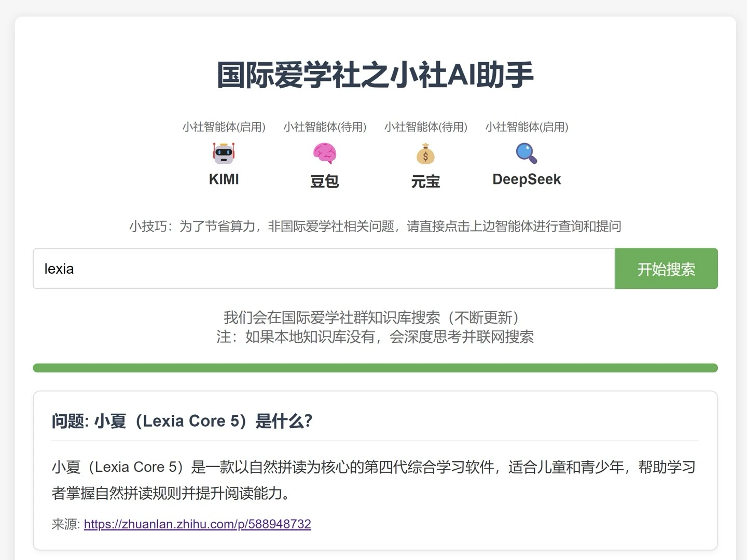Screen dimensions: 747x560
Task: Open the 元宝 money bag icon
Action: point(425,153)
